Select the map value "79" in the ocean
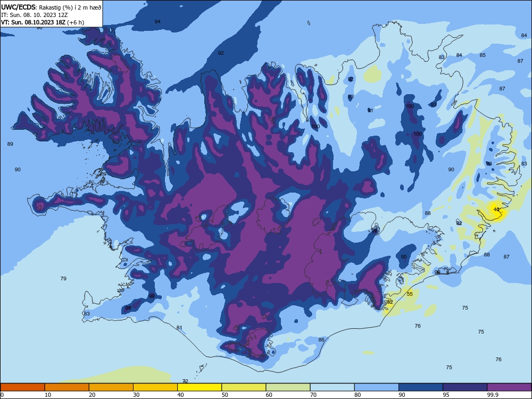This screenshot has height=399, width=532. 63,279
